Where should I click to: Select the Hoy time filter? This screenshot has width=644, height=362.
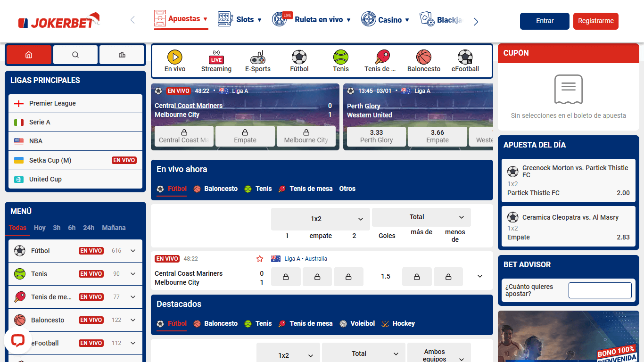tap(40, 228)
